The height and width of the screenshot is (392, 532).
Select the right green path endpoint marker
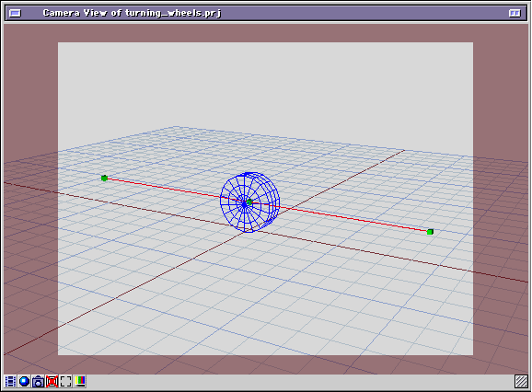pyautogui.click(x=430, y=232)
